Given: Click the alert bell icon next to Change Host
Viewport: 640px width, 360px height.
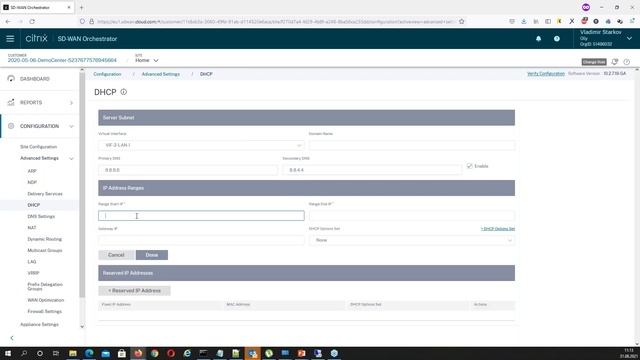Looking at the screenshot, I should pyautogui.click(x=615, y=62).
